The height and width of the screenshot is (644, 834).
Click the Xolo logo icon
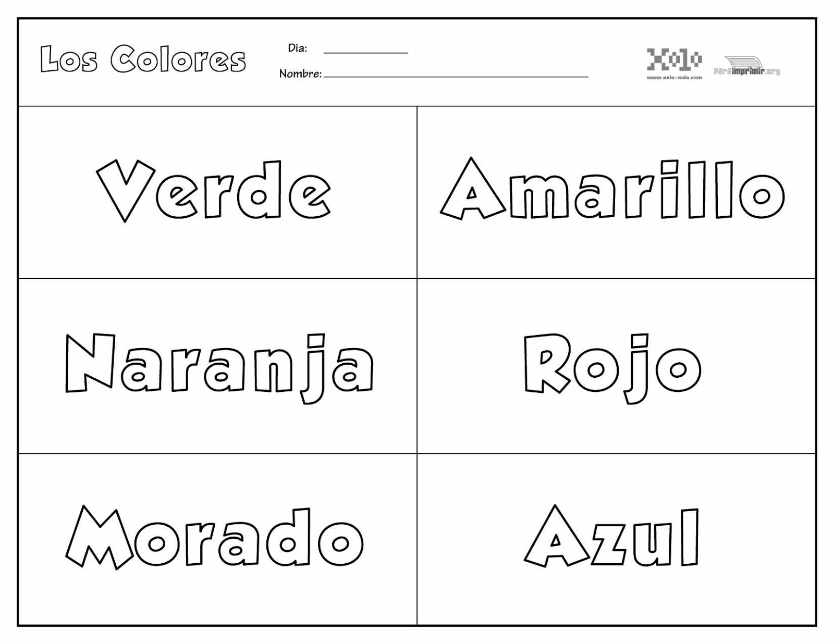pyautogui.click(x=674, y=59)
